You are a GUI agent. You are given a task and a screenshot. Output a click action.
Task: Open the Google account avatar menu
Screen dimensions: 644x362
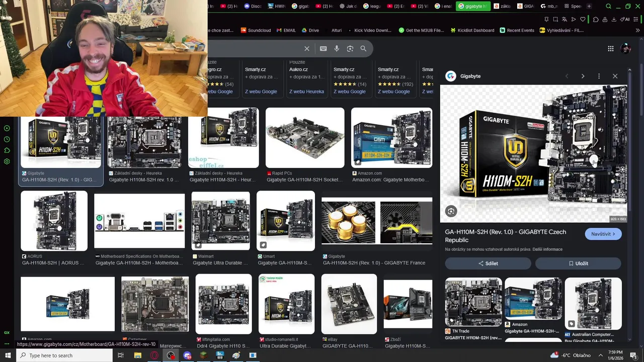point(626,49)
